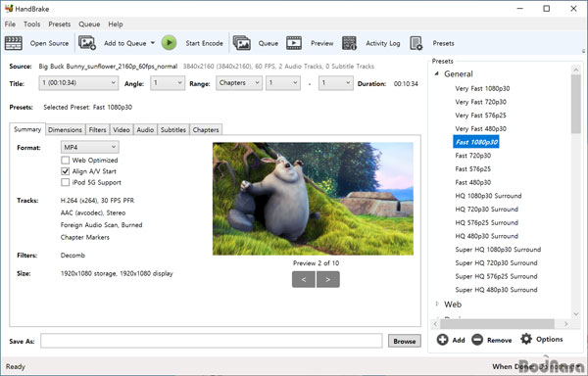The width and height of the screenshot is (588, 376).
Task: Click the Add preset plus icon
Action: [x=443, y=340]
